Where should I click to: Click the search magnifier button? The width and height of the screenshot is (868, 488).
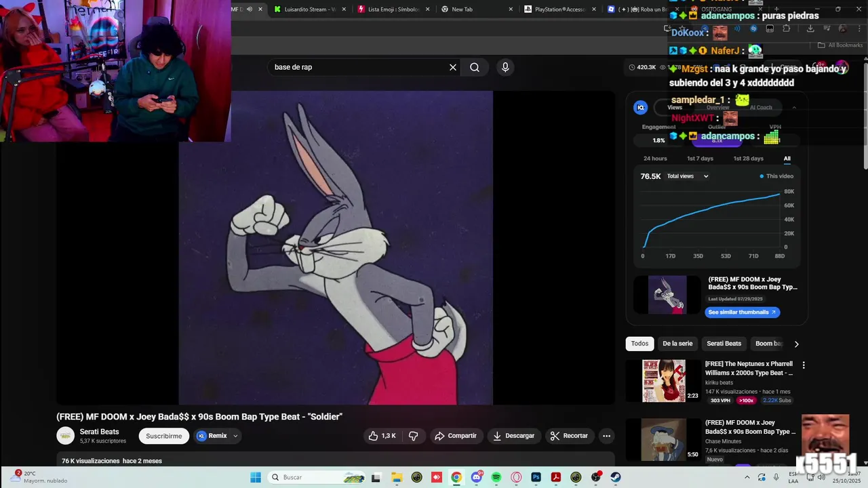(x=475, y=67)
